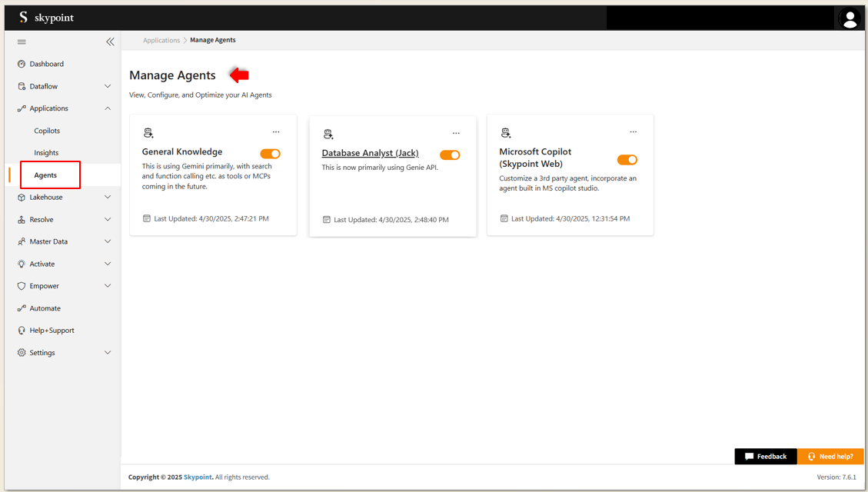Click "View, Configure, and Optimize your AI Agents"

[201, 95]
